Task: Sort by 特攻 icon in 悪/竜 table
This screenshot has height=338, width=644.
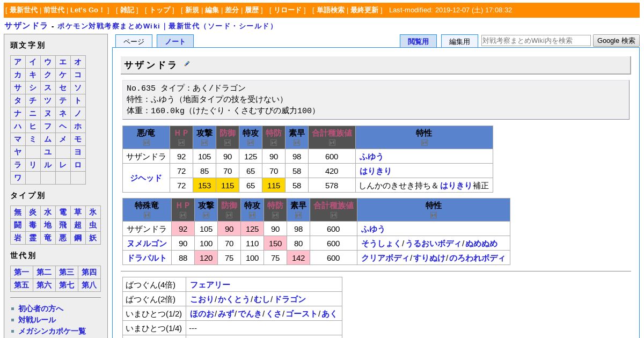Action: [251, 143]
